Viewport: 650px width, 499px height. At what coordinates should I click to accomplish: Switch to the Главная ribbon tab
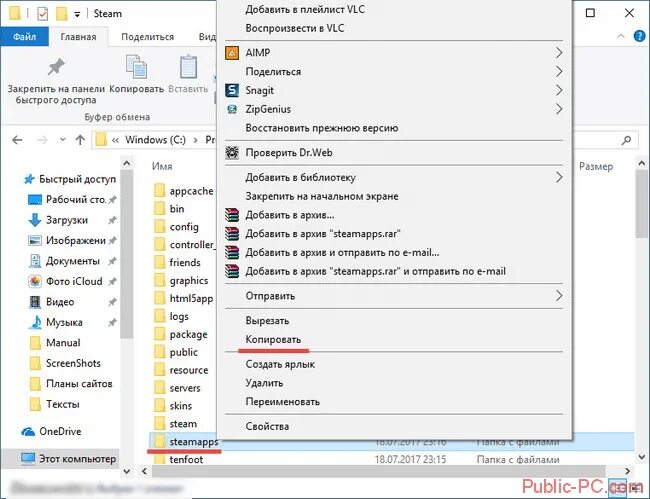coord(78,36)
